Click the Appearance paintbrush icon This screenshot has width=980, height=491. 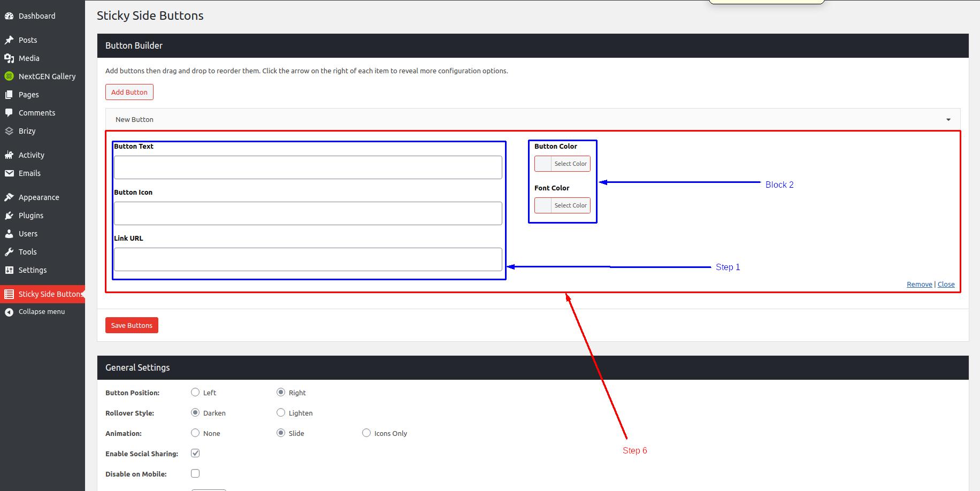[9, 197]
